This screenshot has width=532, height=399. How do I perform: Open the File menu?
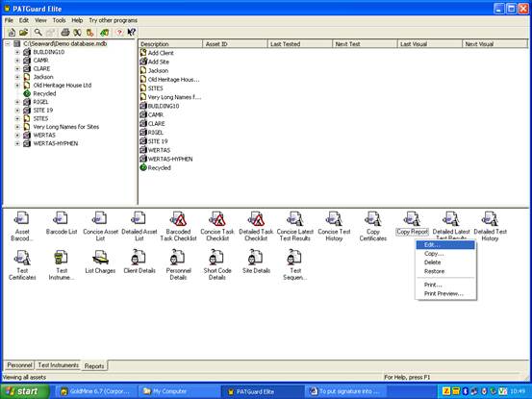coord(9,20)
